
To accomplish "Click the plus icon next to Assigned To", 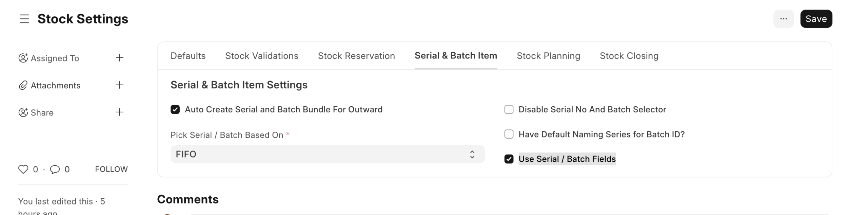I will [x=119, y=58].
